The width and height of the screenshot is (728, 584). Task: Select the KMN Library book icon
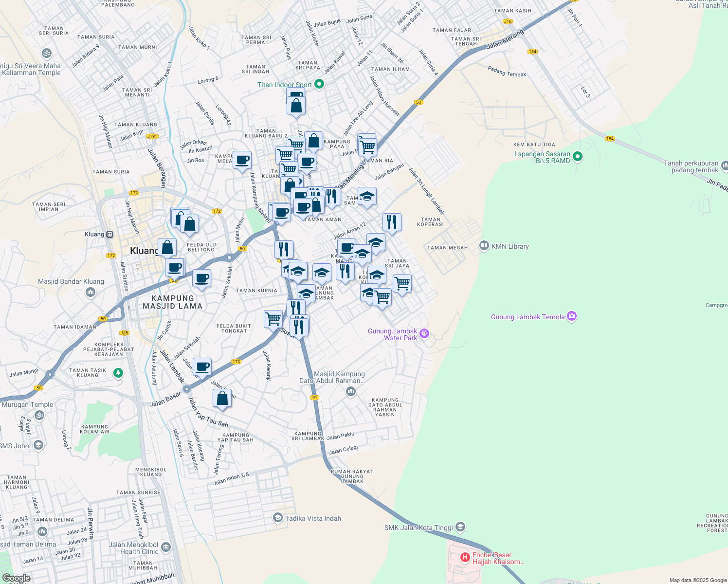[x=484, y=246]
